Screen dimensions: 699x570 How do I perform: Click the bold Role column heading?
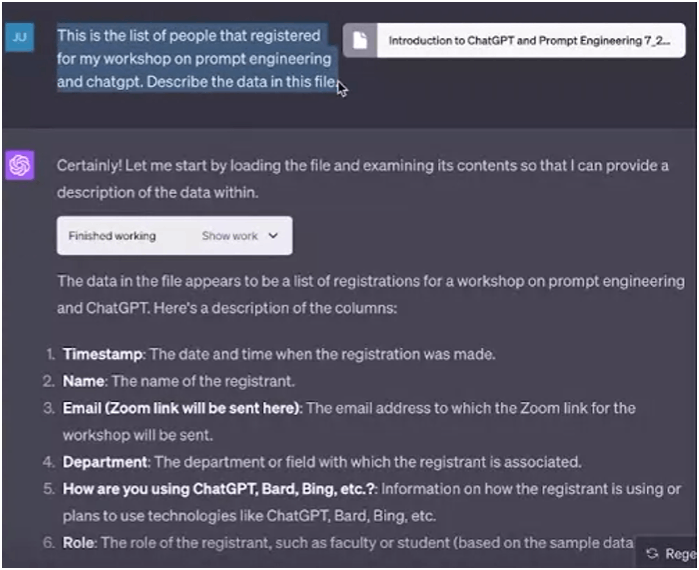point(78,543)
